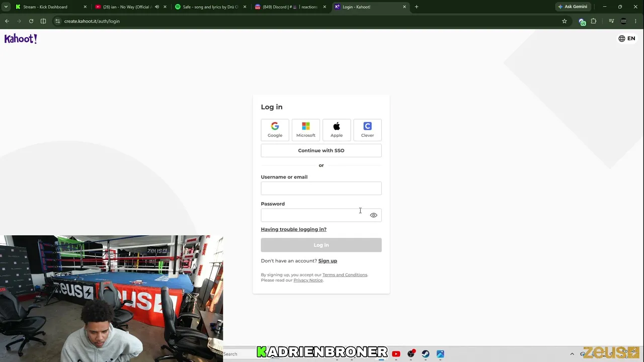Viewport: 644px width, 362px height.
Task: Open the green extension icon
Action: (x=582, y=22)
